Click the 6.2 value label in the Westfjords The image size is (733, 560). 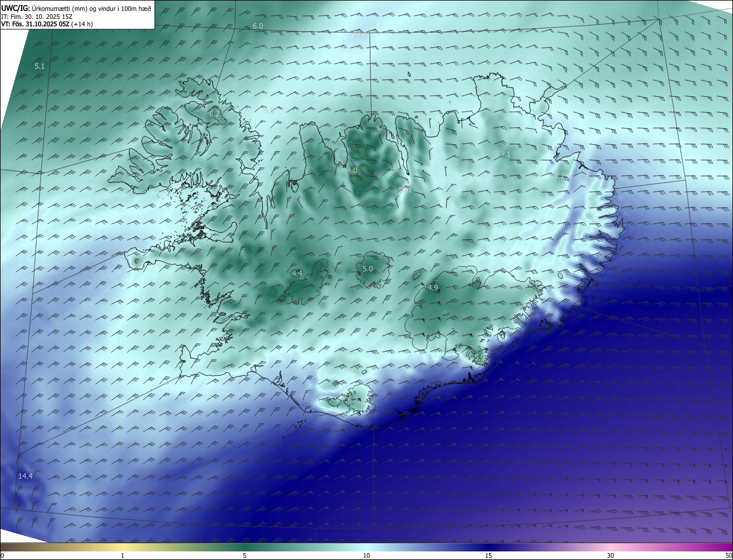tap(214, 114)
